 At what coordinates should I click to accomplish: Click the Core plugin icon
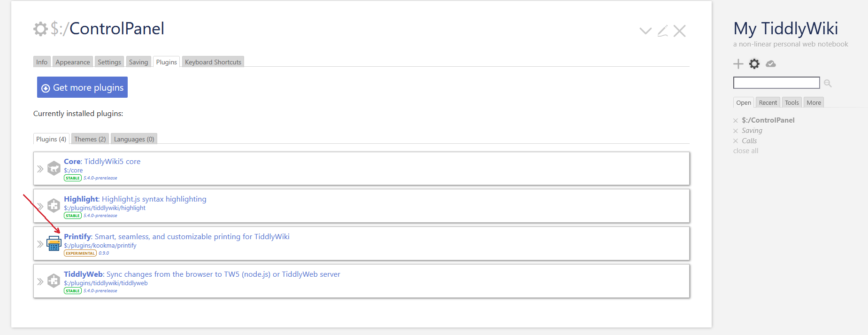pos(54,168)
